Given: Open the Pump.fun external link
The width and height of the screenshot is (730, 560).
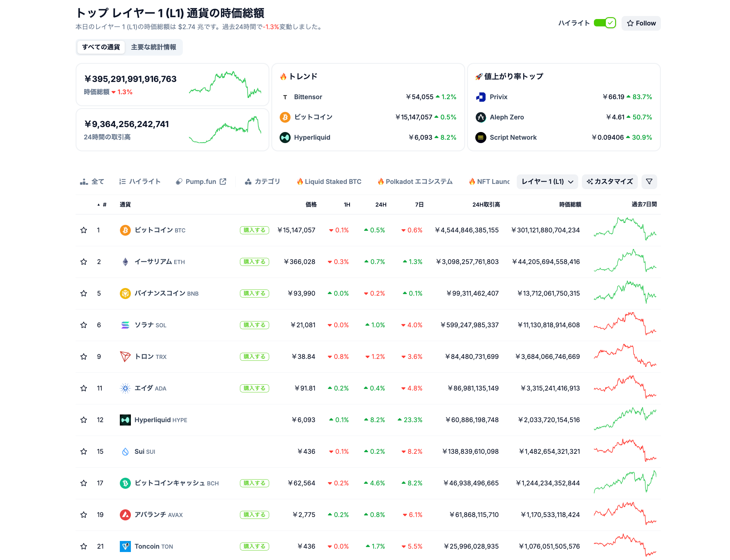Looking at the screenshot, I should coord(201,182).
